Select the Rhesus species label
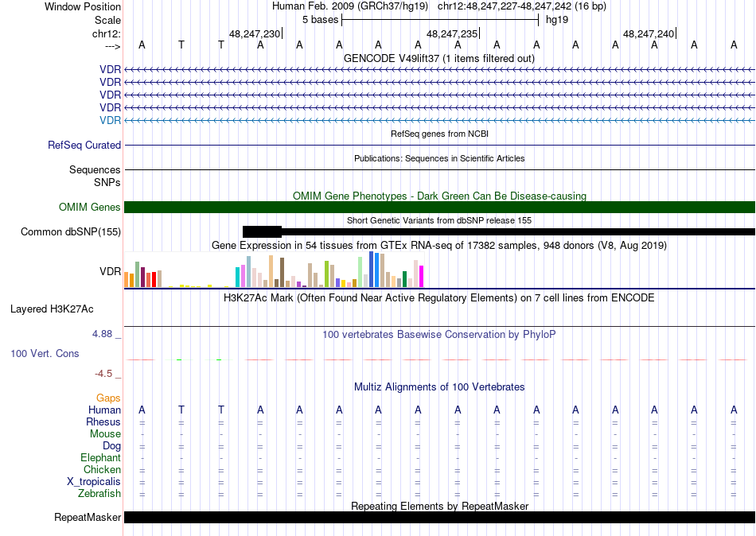756x536 pixels. pyautogui.click(x=103, y=422)
